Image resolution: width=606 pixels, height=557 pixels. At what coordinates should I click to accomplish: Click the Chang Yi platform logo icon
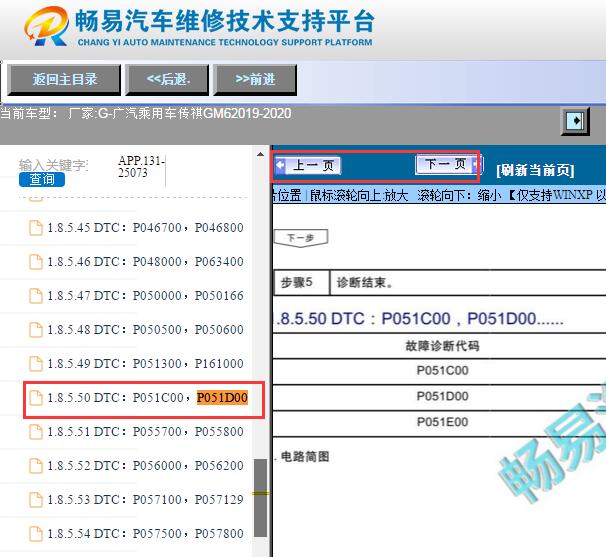tap(47, 27)
